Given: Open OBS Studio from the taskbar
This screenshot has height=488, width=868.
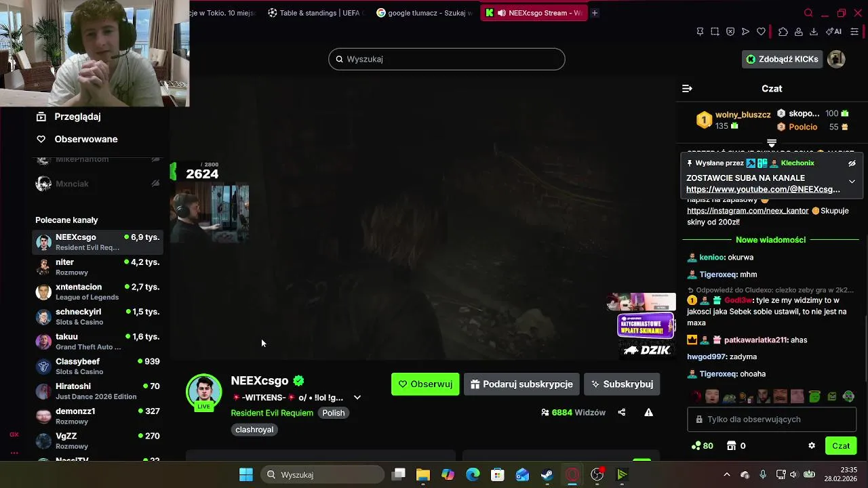Looking at the screenshot, I should click(x=597, y=474).
